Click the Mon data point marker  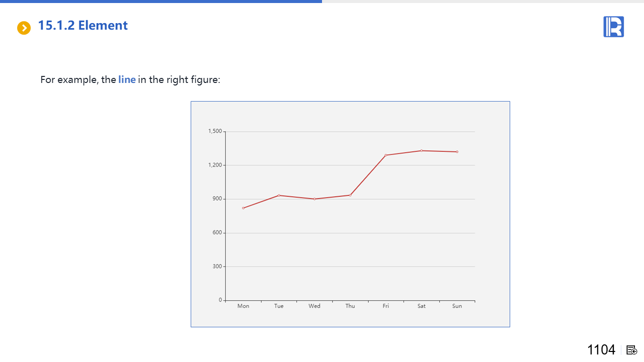click(x=243, y=208)
